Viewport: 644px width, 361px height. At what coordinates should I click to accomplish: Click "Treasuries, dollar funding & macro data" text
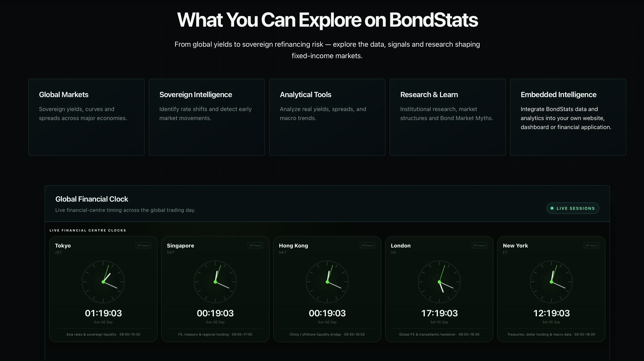539,335
